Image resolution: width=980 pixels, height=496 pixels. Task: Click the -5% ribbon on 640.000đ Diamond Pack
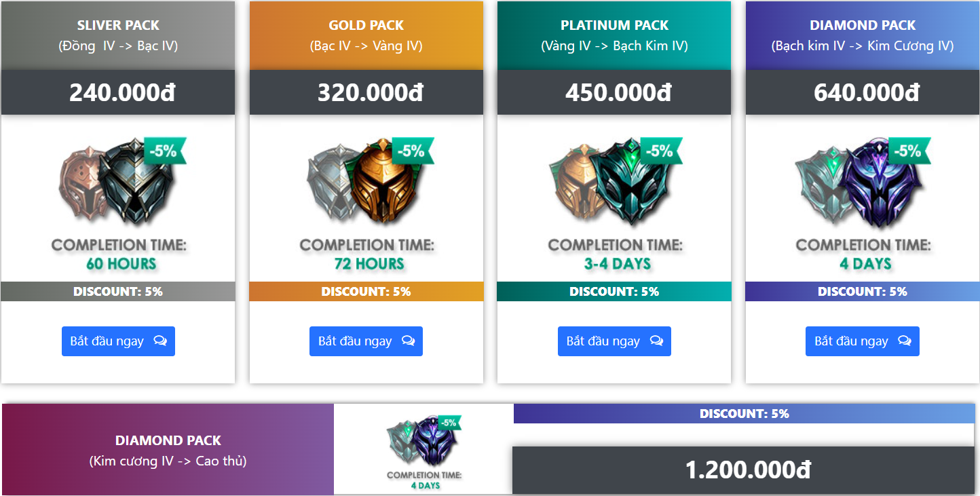pos(907,151)
